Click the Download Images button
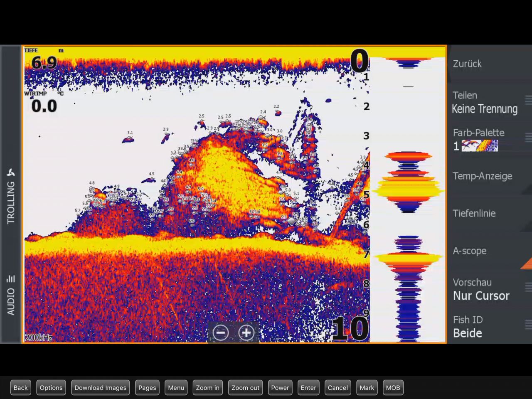 coord(100,388)
